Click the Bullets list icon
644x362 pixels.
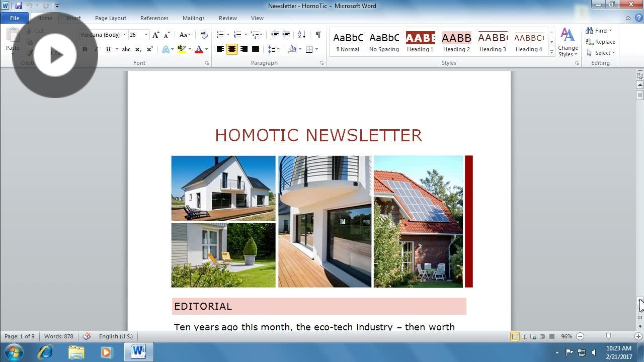(220, 35)
